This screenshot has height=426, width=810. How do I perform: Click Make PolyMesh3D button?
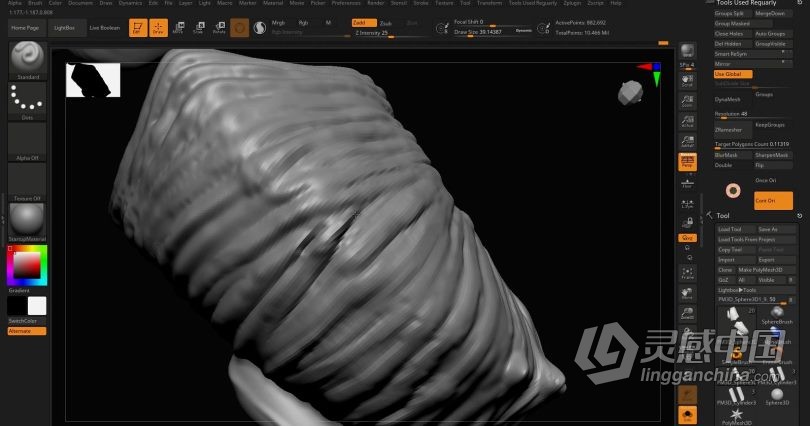pyautogui.click(x=765, y=270)
